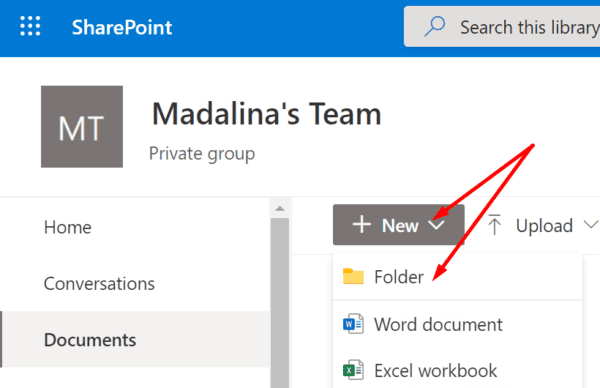Expand the Upload dropdown chevron
Image resolution: width=600 pixels, height=388 pixels.
[x=591, y=224]
